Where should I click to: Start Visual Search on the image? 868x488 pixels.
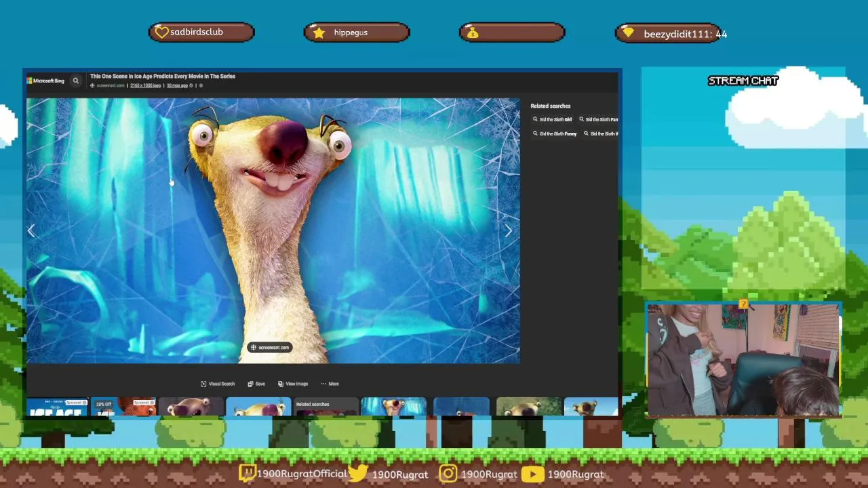pos(218,384)
